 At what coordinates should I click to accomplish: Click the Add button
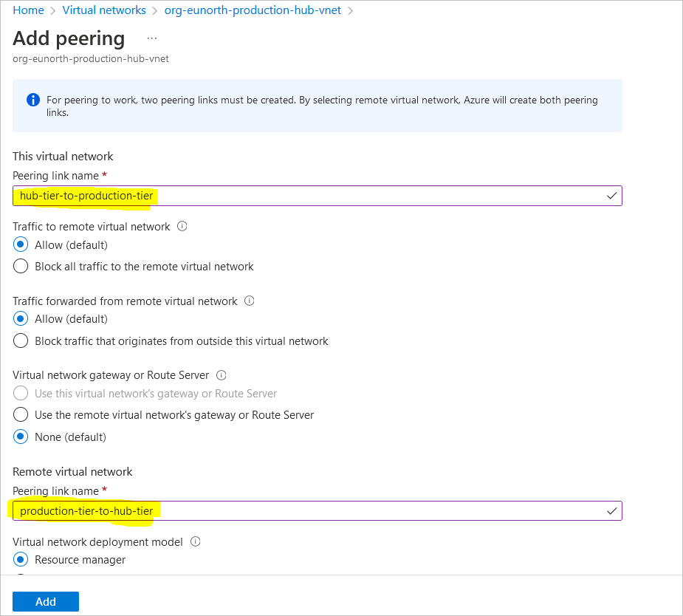[46, 602]
